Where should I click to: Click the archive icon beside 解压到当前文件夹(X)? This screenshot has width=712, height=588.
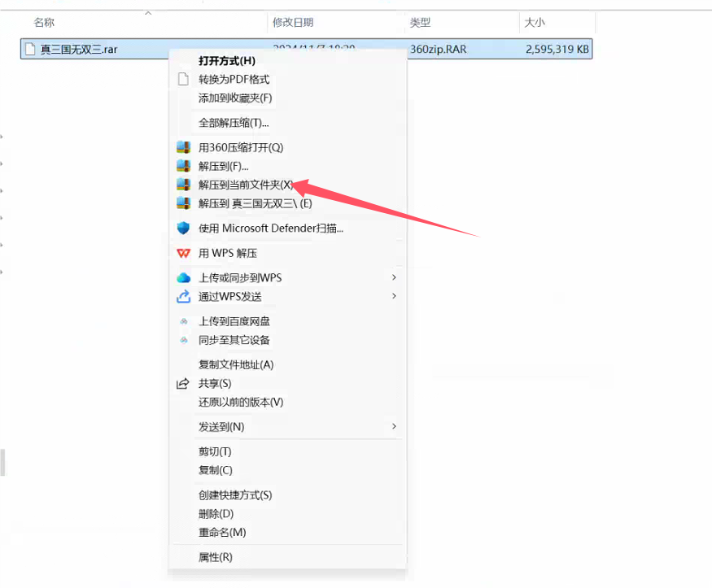(183, 185)
